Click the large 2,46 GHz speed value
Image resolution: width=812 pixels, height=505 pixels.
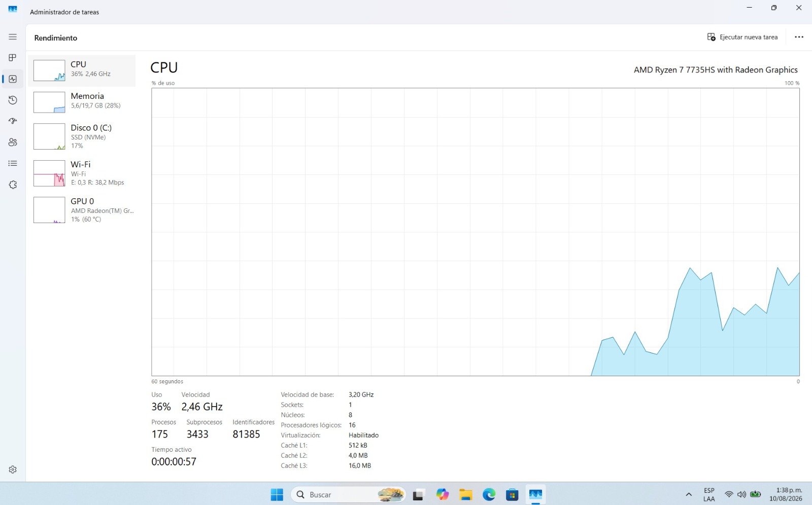pyautogui.click(x=202, y=407)
